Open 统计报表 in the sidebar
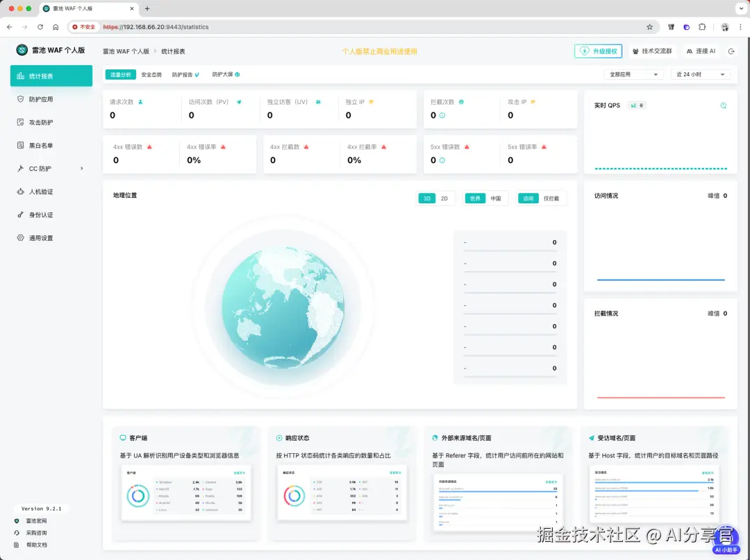The image size is (750, 560). point(51,76)
